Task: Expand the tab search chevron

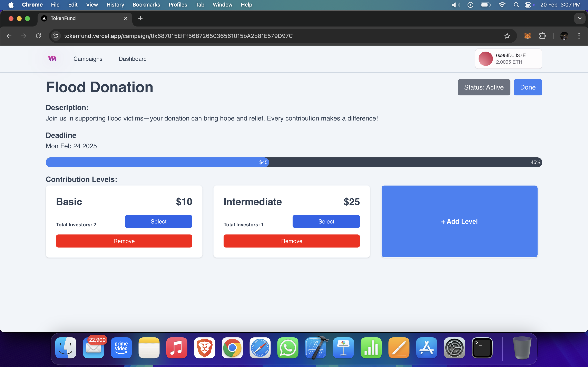Action: click(579, 18)
